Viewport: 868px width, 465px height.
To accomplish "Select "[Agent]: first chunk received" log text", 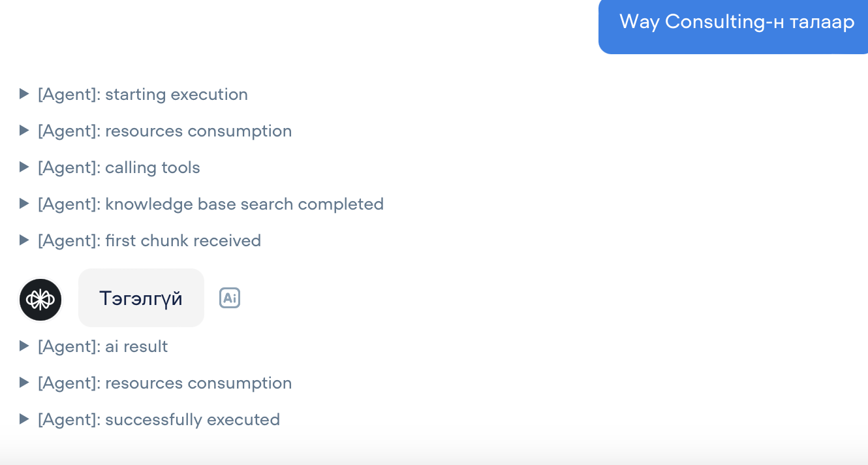I will [149, 240].
